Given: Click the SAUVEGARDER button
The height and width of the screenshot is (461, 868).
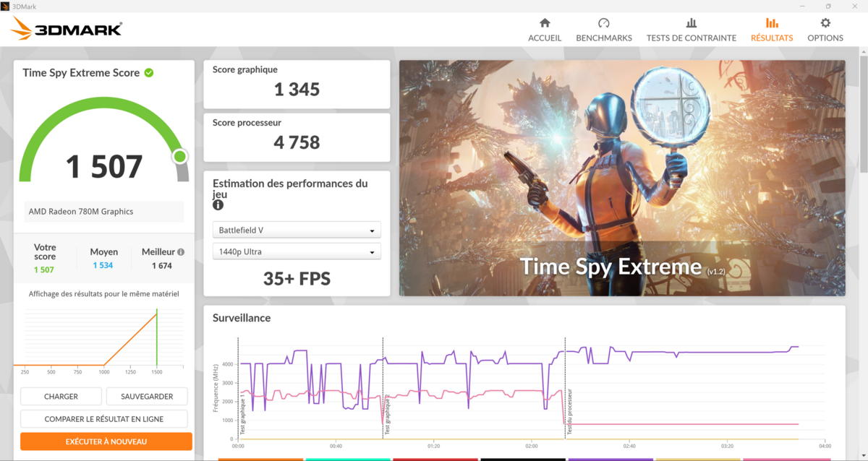Looking at the screenshot, I should (x=147, y=396).
